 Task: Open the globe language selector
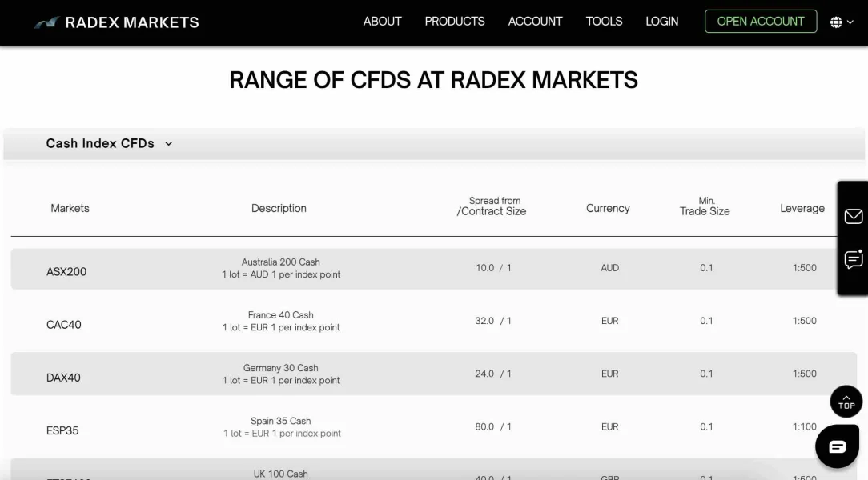click(836, 22)
